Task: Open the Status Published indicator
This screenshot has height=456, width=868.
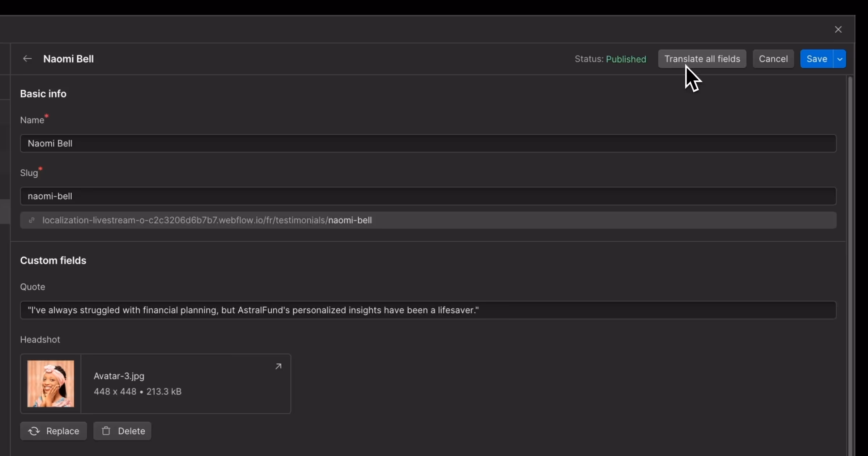Action: pos(610,59)
